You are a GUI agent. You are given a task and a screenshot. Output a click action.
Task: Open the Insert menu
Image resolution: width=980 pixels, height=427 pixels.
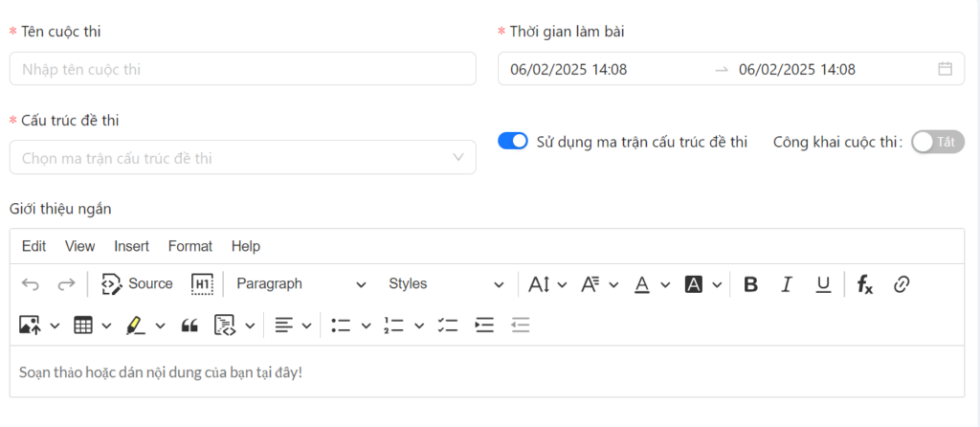click(x=131, y=246)
